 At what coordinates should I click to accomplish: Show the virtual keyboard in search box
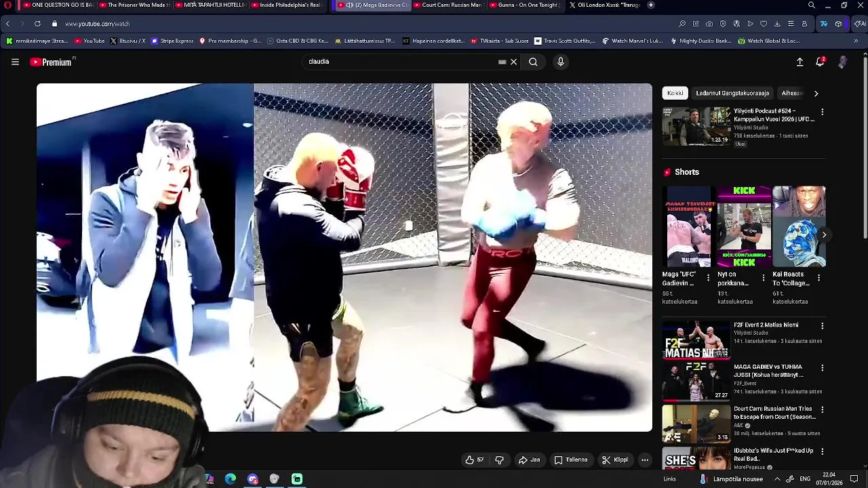502,62
